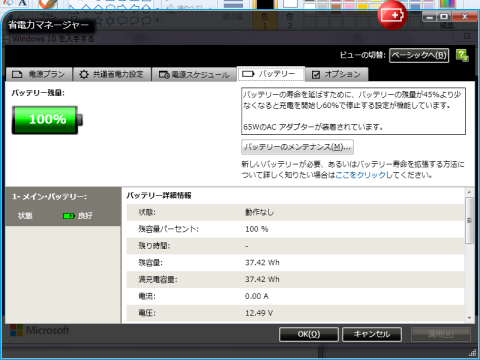
Task: Click the details scrollbar up arrow
Action: coord(469,192)
